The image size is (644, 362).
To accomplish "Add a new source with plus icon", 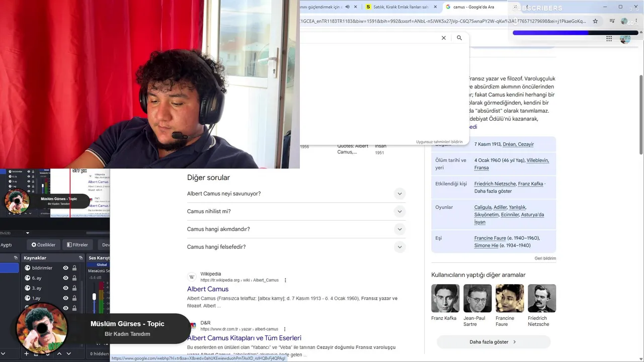I will [x=27, y=354].
